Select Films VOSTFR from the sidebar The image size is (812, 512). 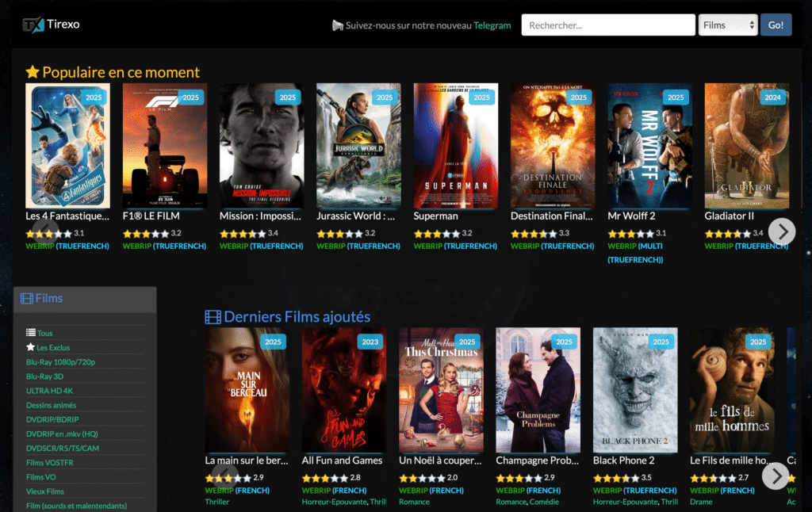(50, 463)
